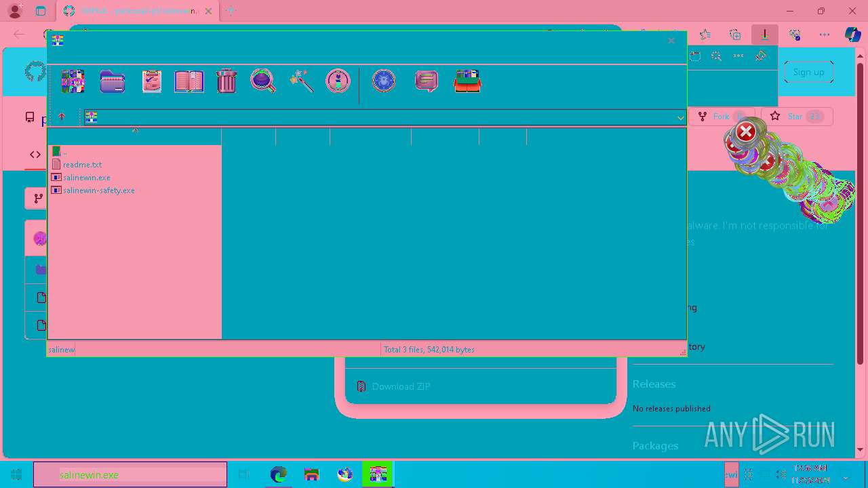
Task: Click the up one level arrow
Action: 62,117
